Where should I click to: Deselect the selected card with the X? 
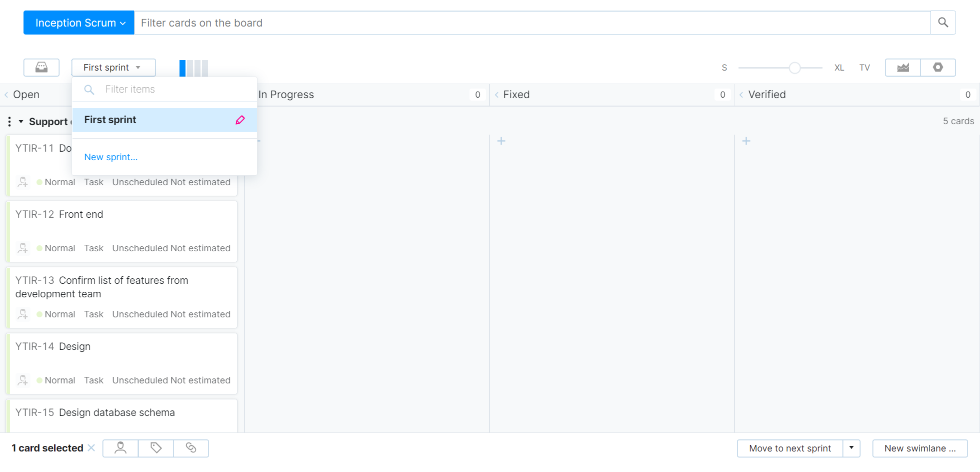[91, 448]
